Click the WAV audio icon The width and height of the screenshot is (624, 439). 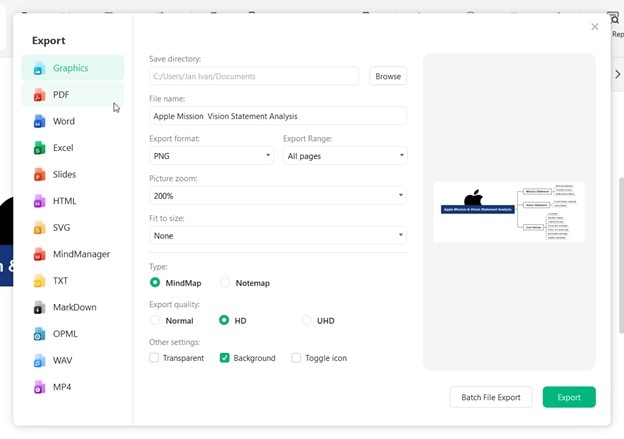[x=39, y=361]
